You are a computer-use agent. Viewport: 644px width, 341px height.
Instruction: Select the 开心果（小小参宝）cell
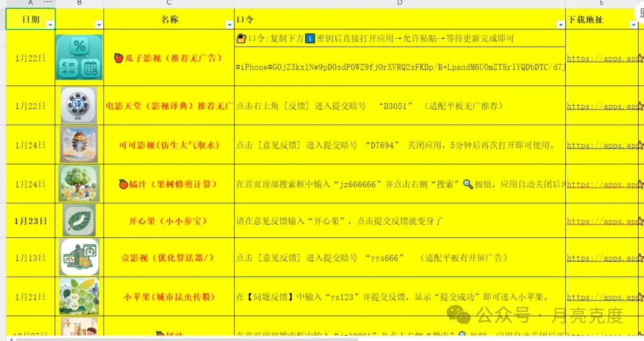(x=169, y=221)
